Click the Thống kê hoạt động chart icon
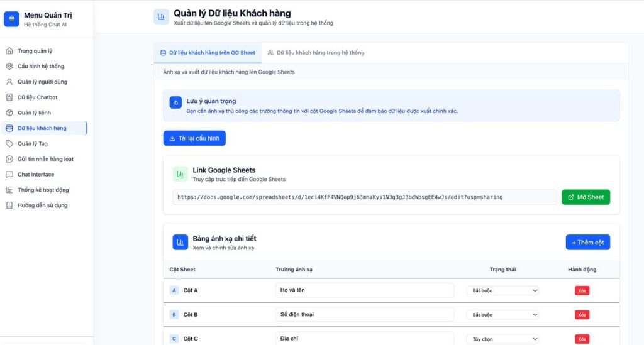 [9, 190]
